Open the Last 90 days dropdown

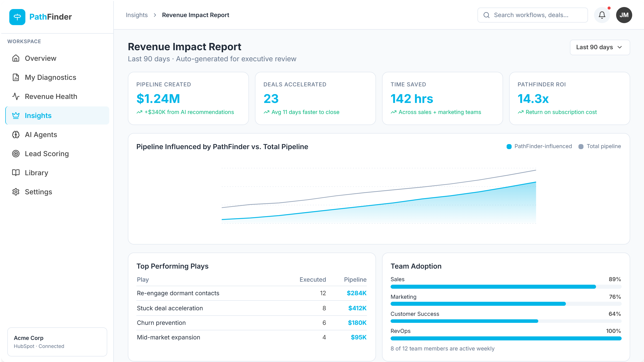tap(600, 47)
